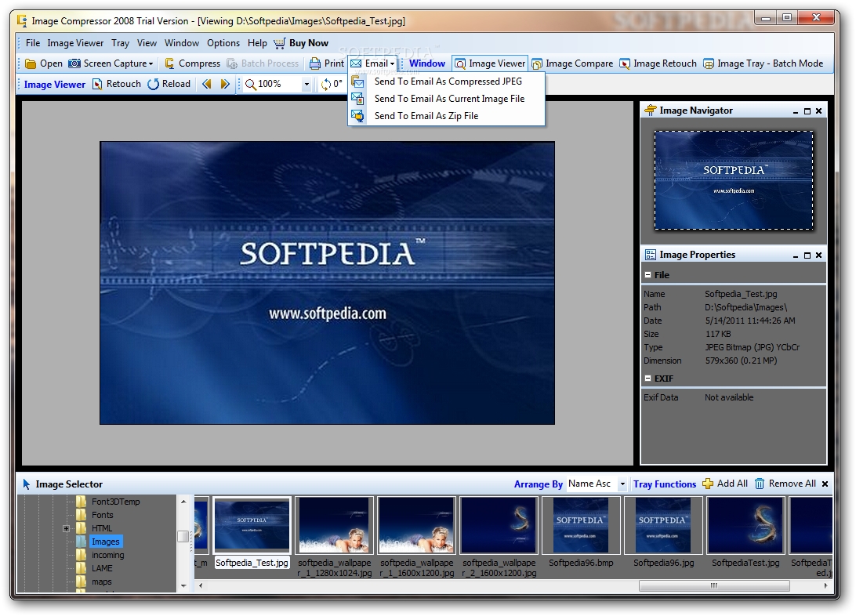Click the Remove All trash icon
The width and height of the screenshot is (856, 616).
[x=760, y=484]
